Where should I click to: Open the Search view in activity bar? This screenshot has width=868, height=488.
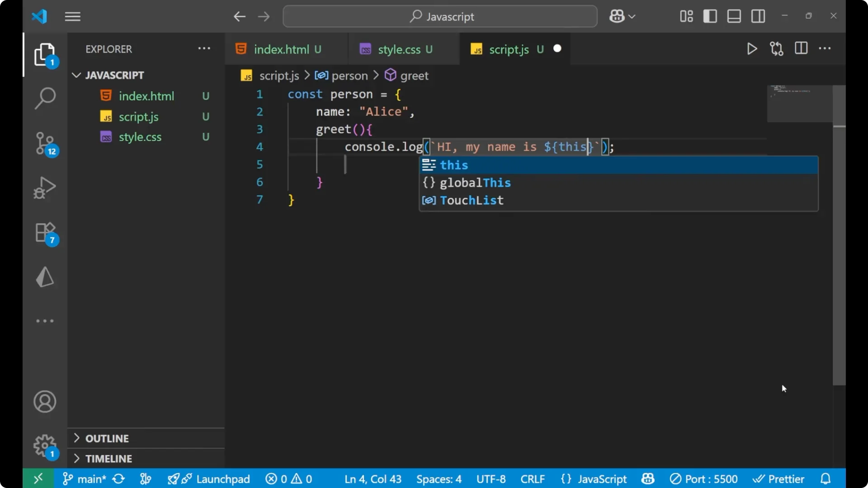(45, 98)
